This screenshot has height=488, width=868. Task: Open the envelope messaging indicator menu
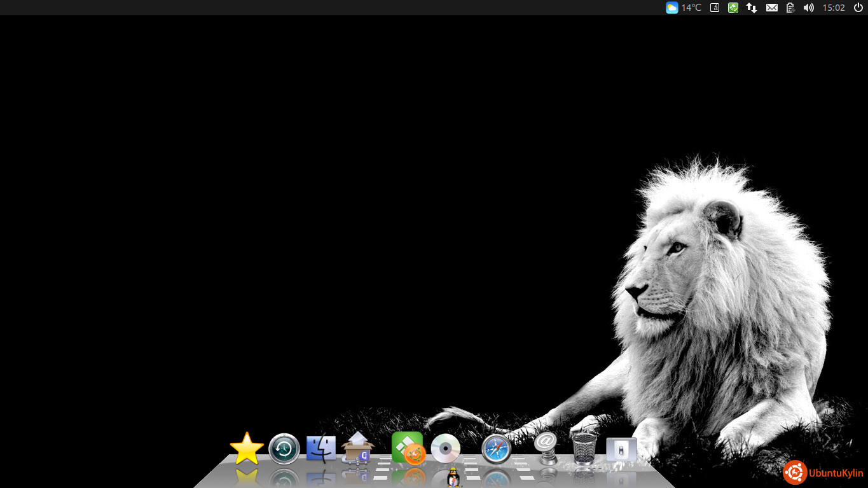[771, 8]
